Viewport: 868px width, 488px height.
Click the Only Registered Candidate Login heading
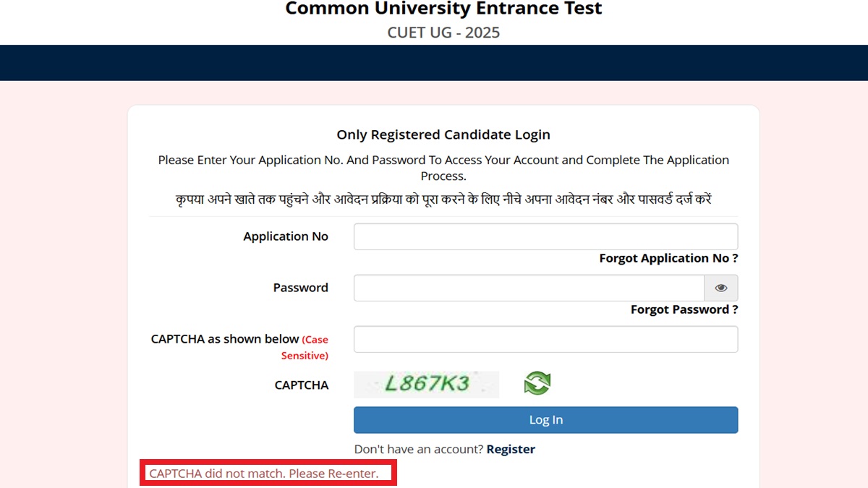443,134
